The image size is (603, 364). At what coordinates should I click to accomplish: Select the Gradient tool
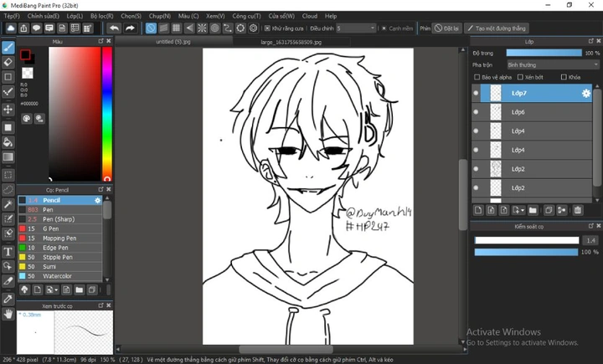click(8, 156)
